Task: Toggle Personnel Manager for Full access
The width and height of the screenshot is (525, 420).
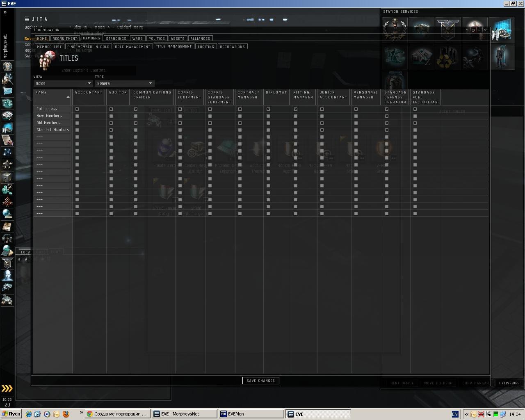Action: (356, 109)
